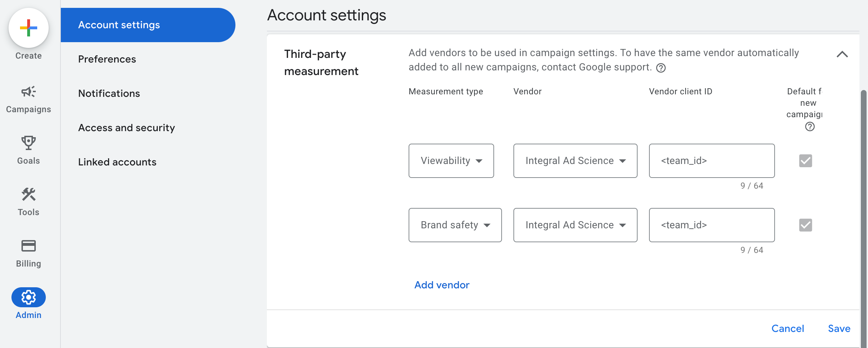Open Access and security page
Screen dimensions: 868x348
[x=126, y=128]
